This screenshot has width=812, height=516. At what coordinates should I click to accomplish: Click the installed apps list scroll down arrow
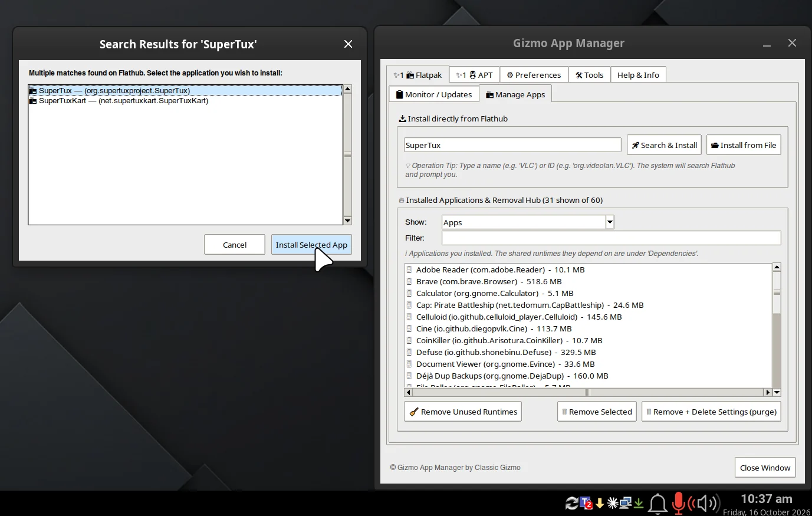[777, 392]
